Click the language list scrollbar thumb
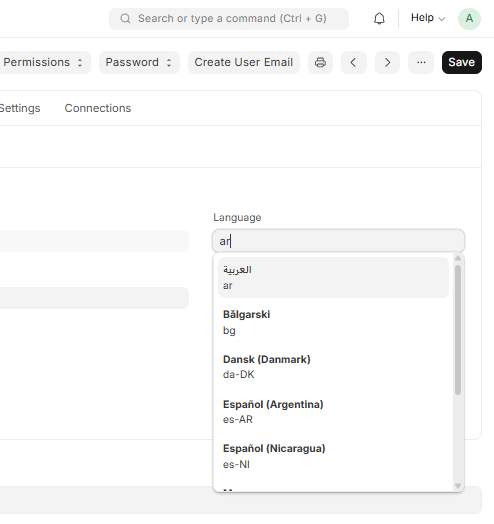 pyautogui.click(x=458, y=330)
